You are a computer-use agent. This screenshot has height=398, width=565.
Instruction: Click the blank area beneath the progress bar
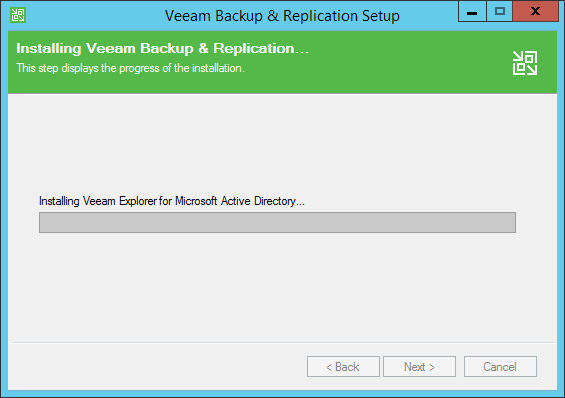pyautogui.click(x=282, y=286)
